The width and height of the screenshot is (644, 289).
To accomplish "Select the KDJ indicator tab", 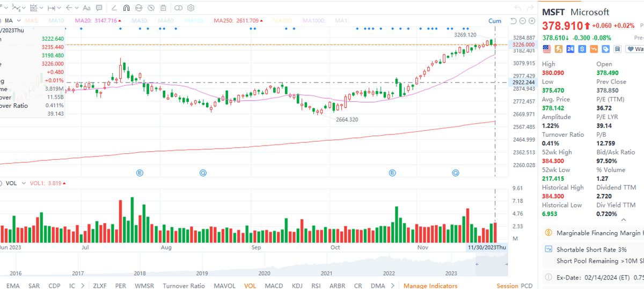I will click(297, 286).
